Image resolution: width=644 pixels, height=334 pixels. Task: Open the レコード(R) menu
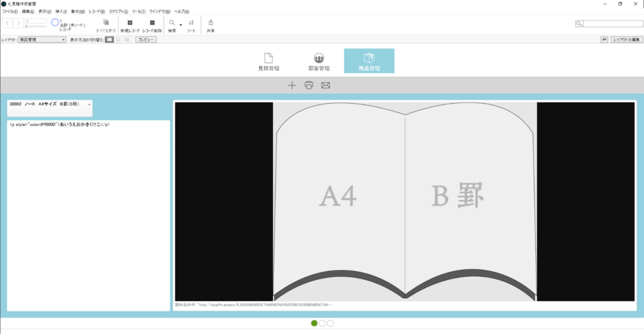pyautogui.click(x=97, y=11)
